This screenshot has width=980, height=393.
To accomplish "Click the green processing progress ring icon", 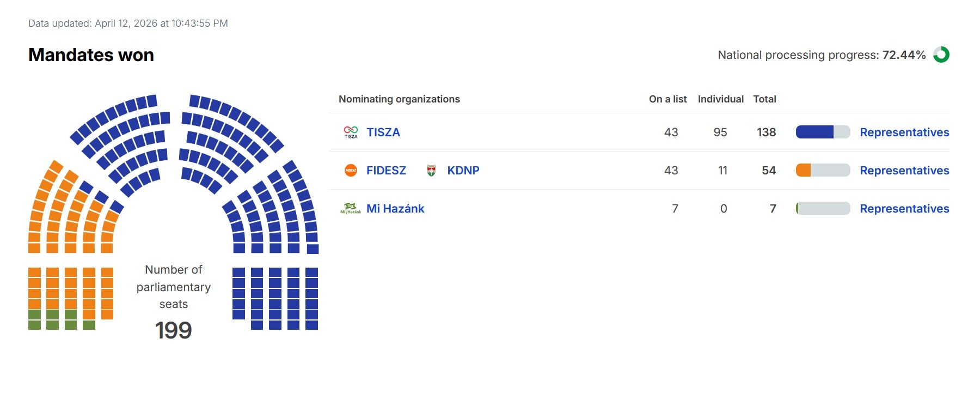I will (x=941, y=55).
